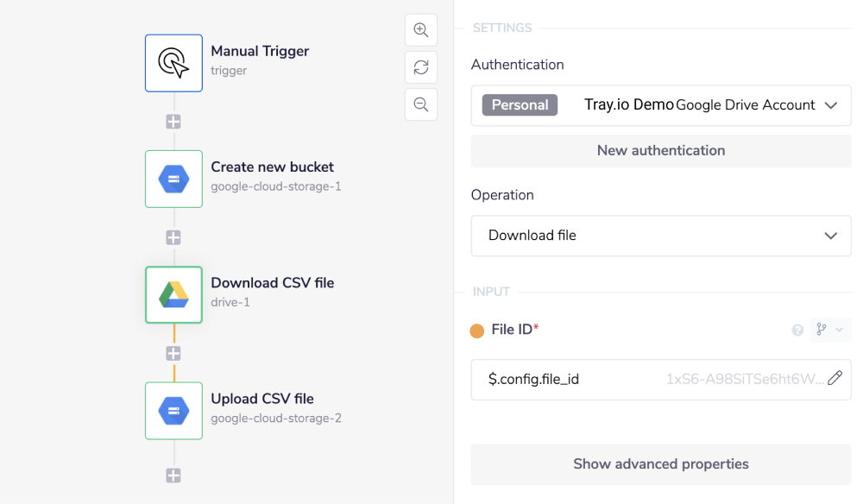Click the Manual Trigger step icon

pyautogui.click(x=173, y=63)
